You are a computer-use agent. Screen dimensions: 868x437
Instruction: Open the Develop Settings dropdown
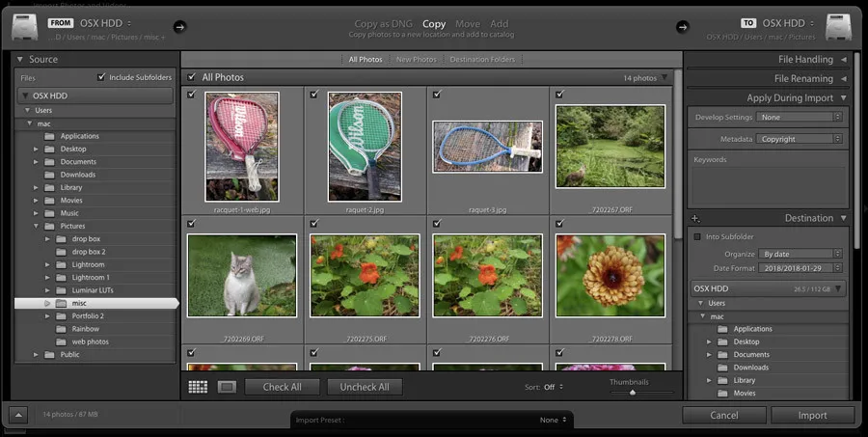click(x=800, y=117)
